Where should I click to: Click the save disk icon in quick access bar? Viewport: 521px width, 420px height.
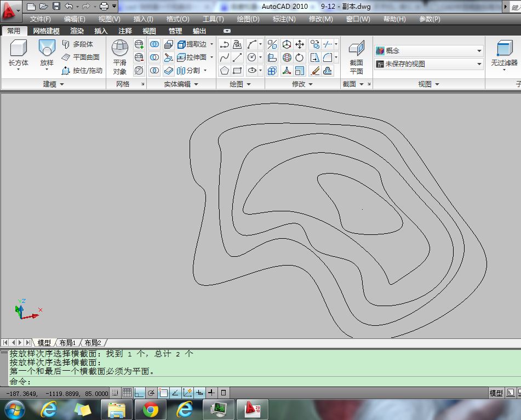56,6
